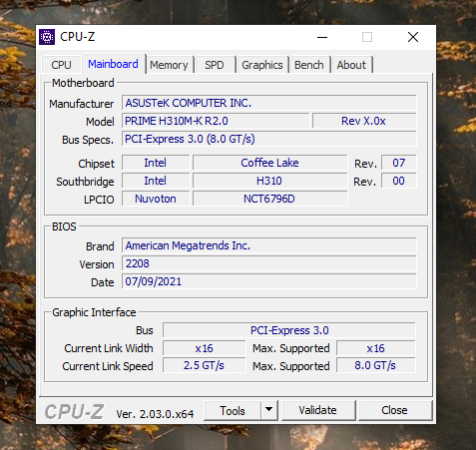Open the About tab
Image resolution: width=476 pixels, height=450 pixels.
coord(351,65)
